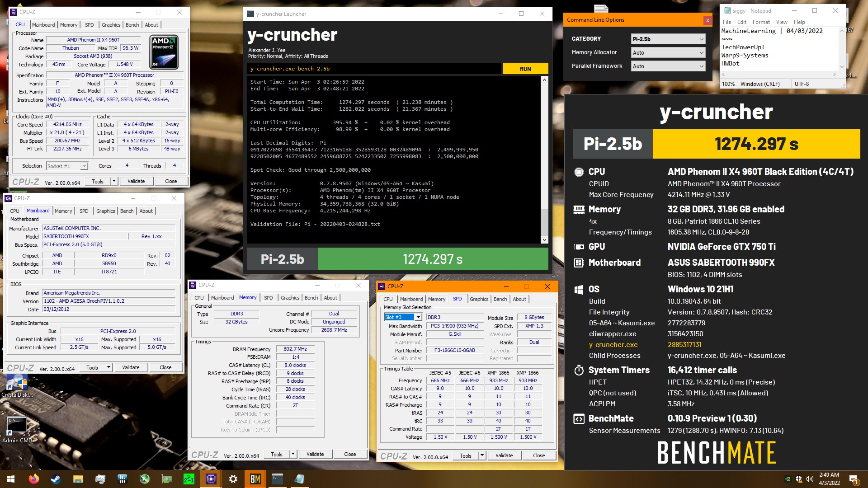Image resolution: width=868 pixels, height=488 pixels.
Task: Click 'F3-1866C10-8GAB' part number value
Action: click(454, 350)
